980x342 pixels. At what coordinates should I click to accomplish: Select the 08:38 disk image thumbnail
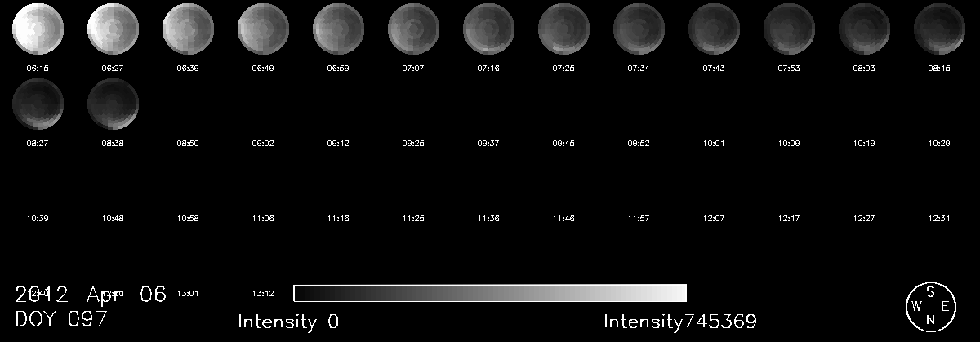113,103
